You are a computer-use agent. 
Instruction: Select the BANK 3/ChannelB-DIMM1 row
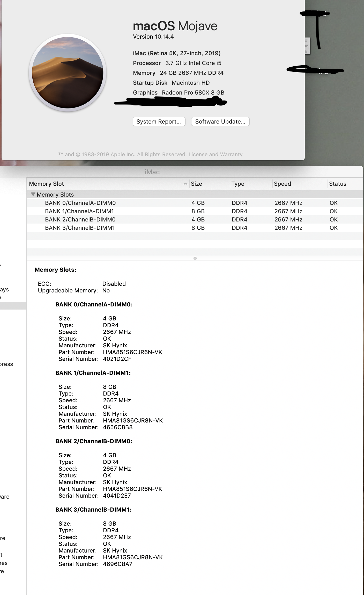point(195,228)
